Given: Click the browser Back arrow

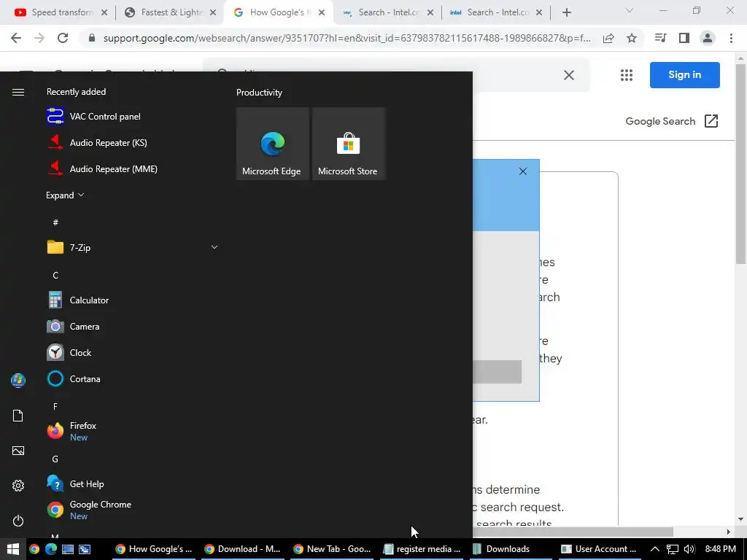Looking at the screenshot, I should click(16, 38).
